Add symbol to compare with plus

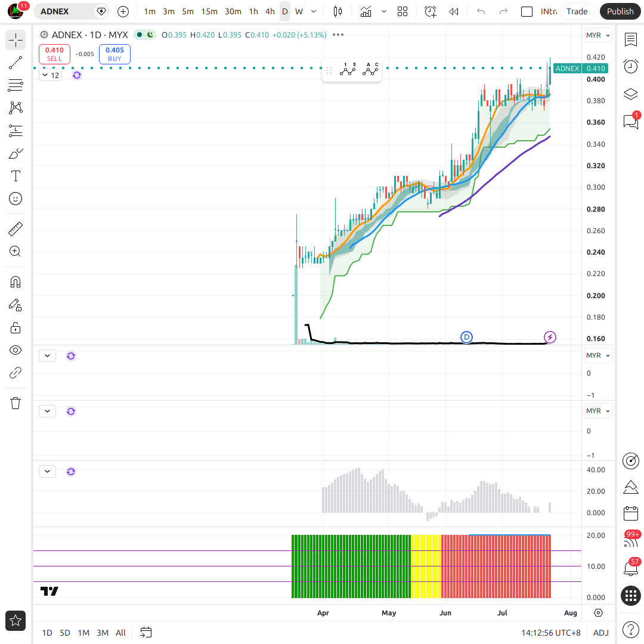click(x=123, y=11)
